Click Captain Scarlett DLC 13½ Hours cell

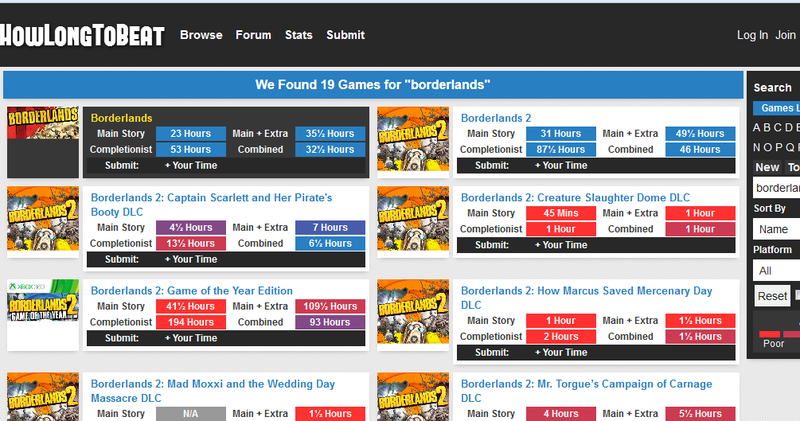(191, 243)
